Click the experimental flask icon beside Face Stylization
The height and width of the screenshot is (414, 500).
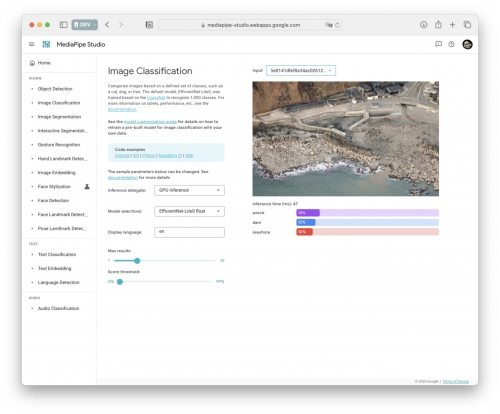(x=87, y=186)
